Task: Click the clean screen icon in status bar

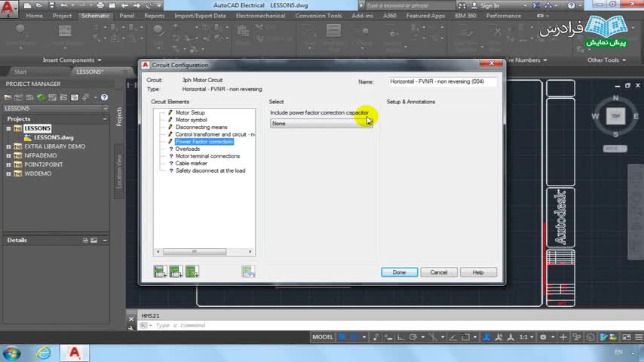Action: coord(627,337)
